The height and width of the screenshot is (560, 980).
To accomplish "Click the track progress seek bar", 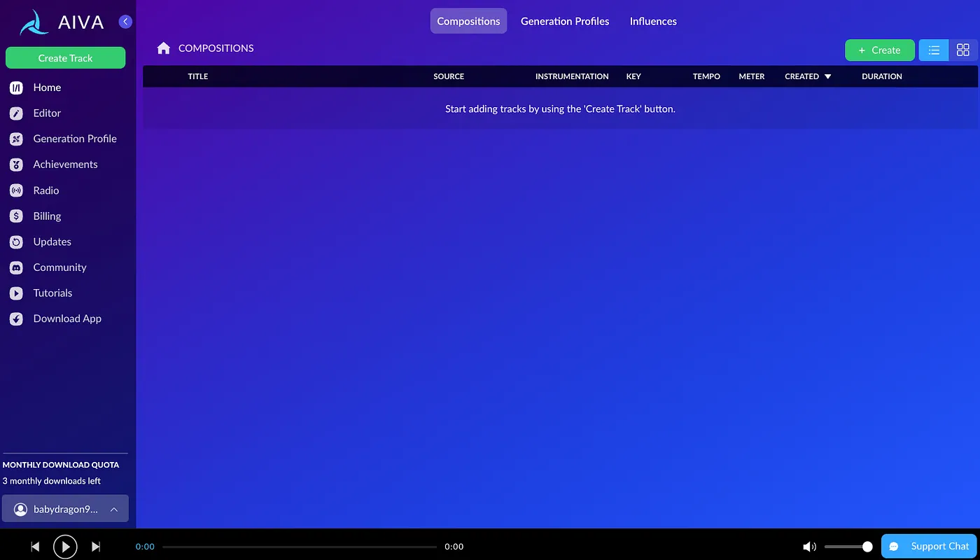I will [x=300, y=547].
